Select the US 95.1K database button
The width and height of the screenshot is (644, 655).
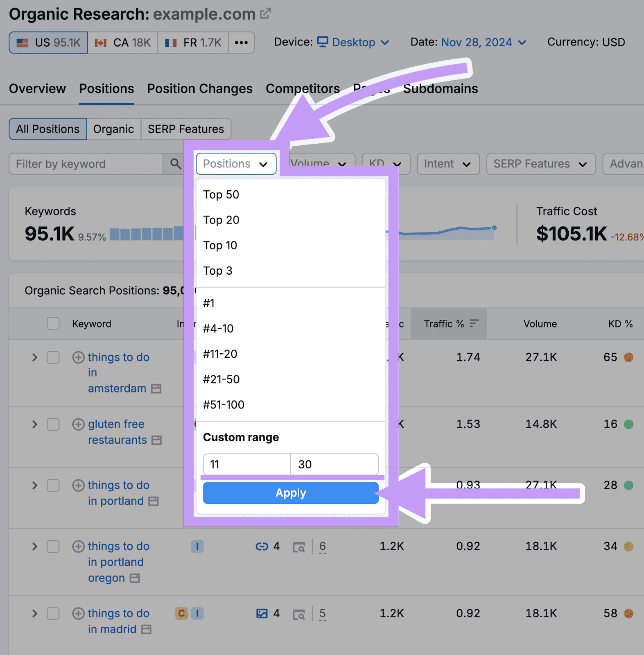(x=48, y=43)
